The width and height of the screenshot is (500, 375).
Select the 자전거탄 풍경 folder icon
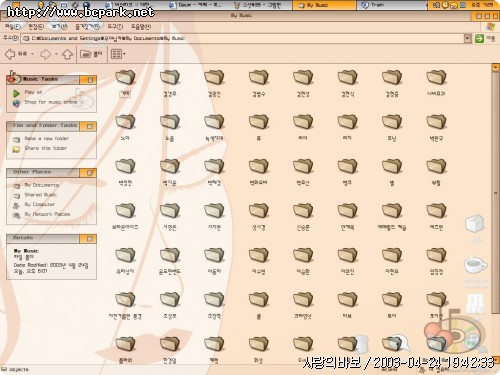(x=125, y=300)
